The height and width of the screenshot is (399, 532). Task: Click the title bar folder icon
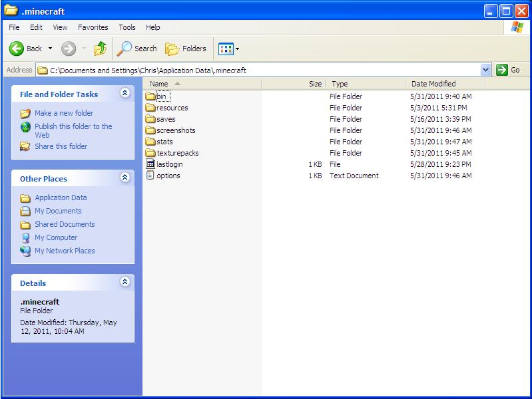click(x=11, y=11)
